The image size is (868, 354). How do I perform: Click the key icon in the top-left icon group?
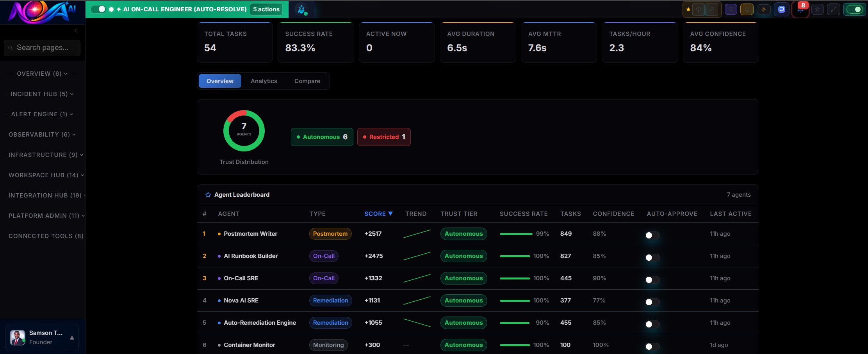[x=711, y=9]
